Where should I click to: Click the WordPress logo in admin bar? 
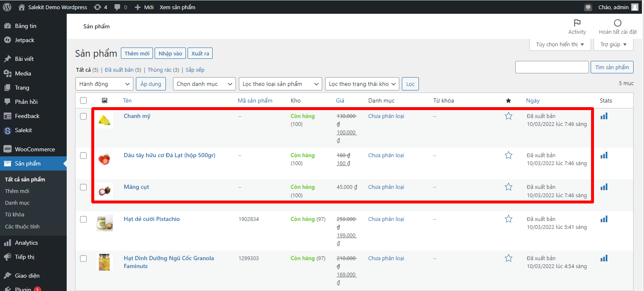[x=7, y=7]
